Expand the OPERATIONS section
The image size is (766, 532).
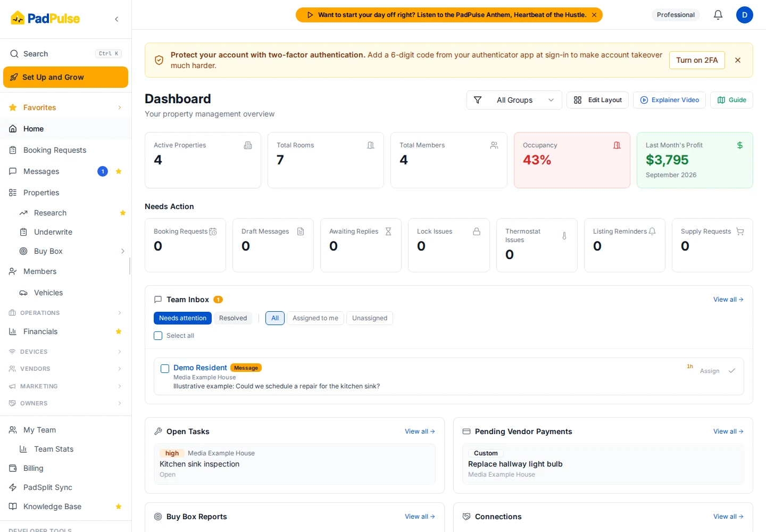click(119, 313)
